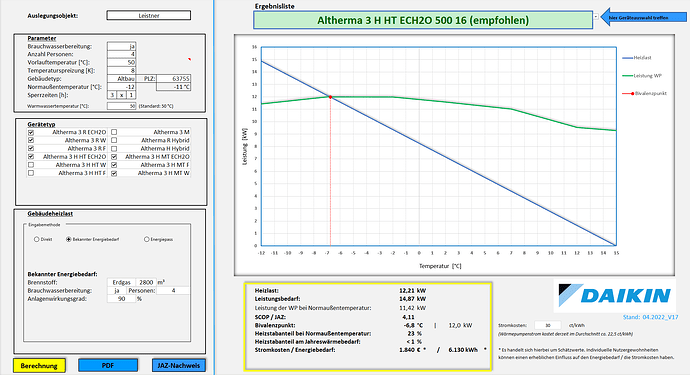This screenshot has height=375, width=690.
Task: Click the Stand: 04.2022_V17 text
Action: pyautogui.click(x=650, y=317)
